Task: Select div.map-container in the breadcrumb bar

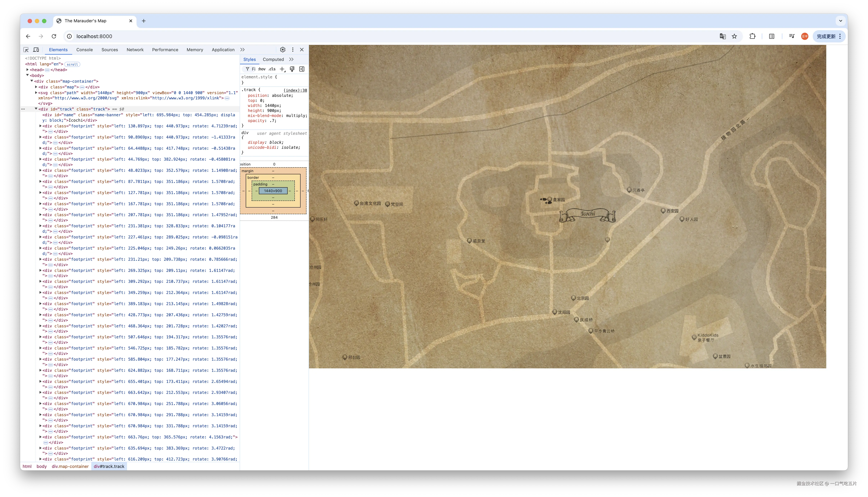Action: point(70,466)
